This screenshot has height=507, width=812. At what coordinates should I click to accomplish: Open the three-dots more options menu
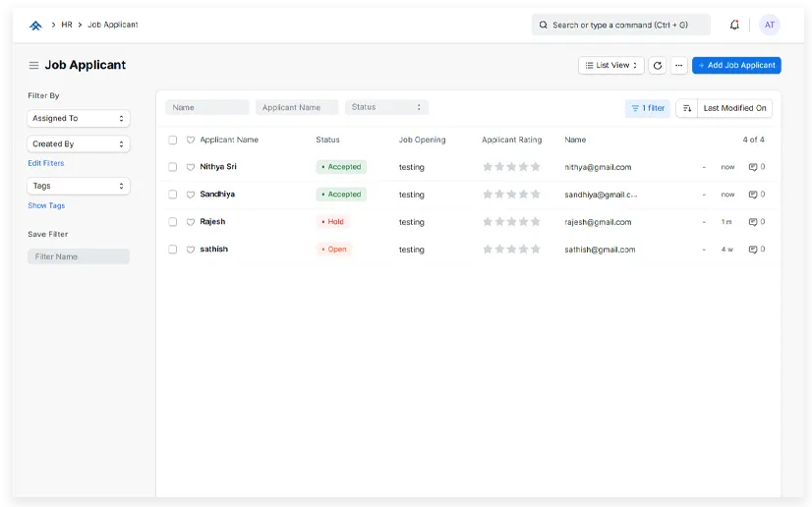click(x=679, y=66)
